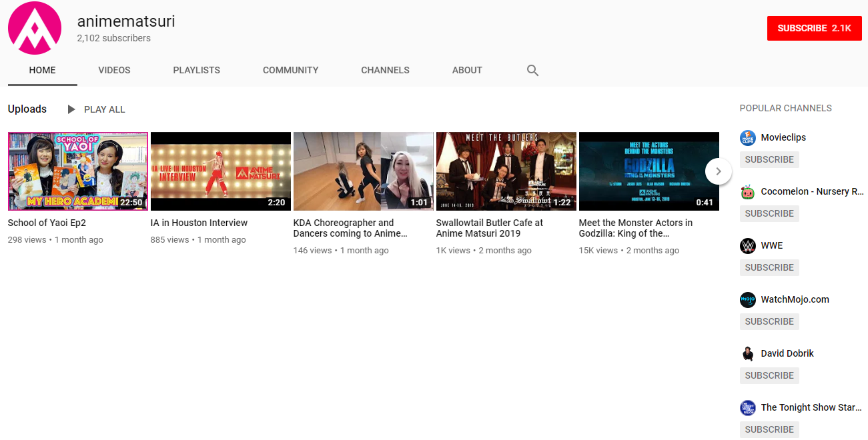Image resolution: width=868 pixels, height=440 pixels.
Task: Click Swallowtail Butler Cafe at Anime Matsuri title
Action: tap(490, 229)
